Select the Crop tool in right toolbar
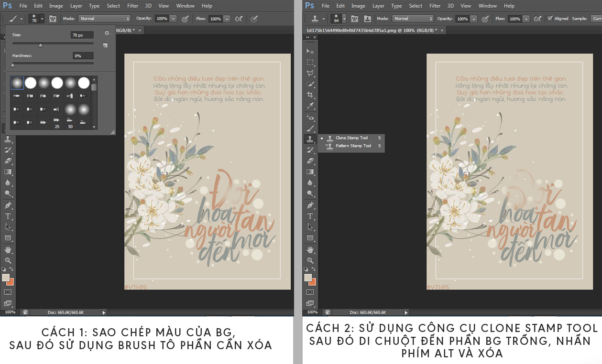Image resolution: width=602 pixels, height=364 pixels. [310, 95]
